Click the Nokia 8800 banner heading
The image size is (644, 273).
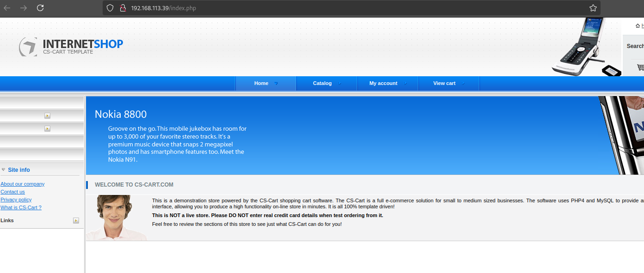pyautogui.click(x=121, y=114)
